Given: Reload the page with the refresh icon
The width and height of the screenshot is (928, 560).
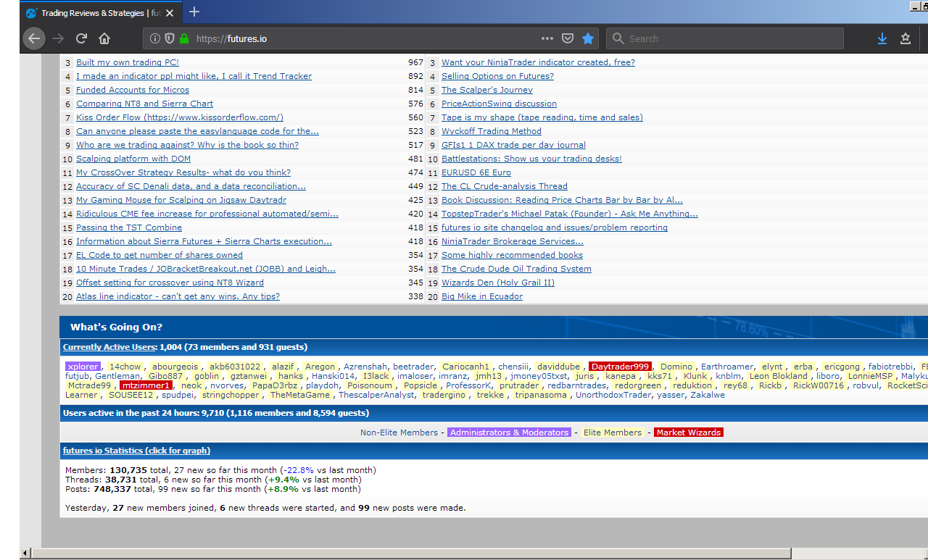Looking at the screenshot, I should (81, 38).
